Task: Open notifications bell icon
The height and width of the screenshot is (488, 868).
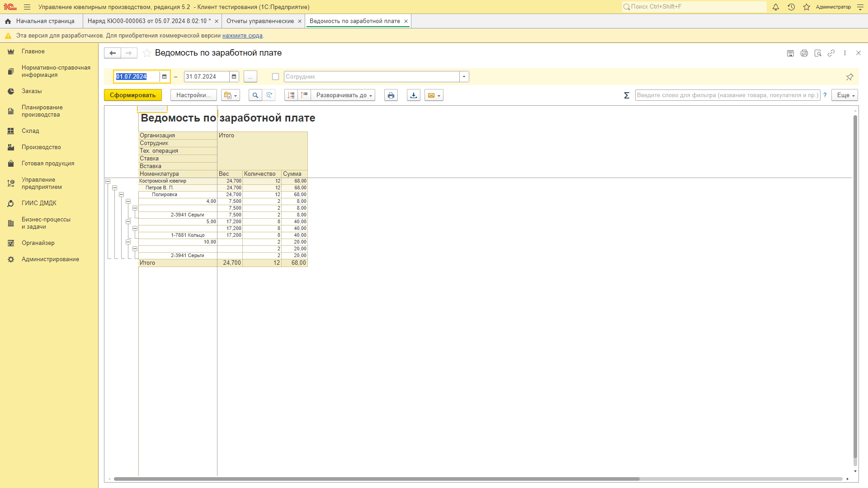Action: [x=776, y=7]
